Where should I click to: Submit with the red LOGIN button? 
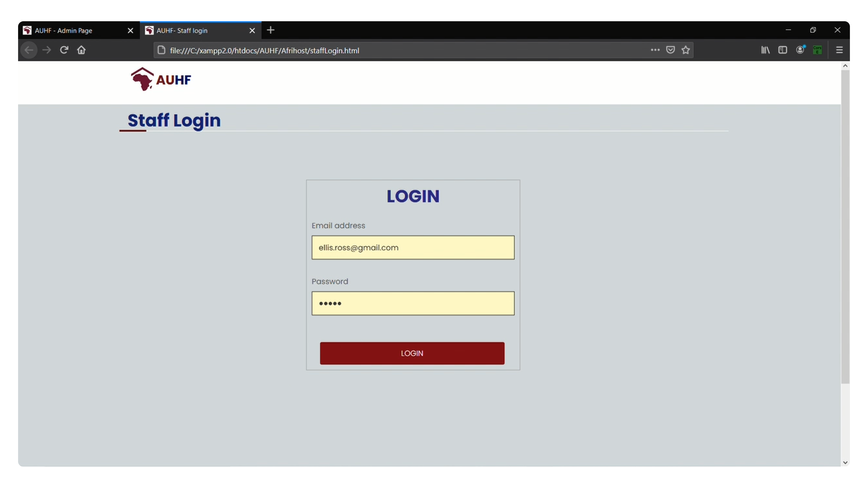(x=412, y=353)
